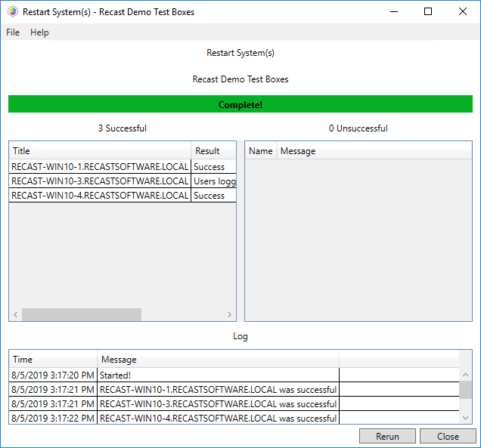Maximize the Restart System(s) window
The width and height of the screenshot is (481, 448).
[428, 11]
